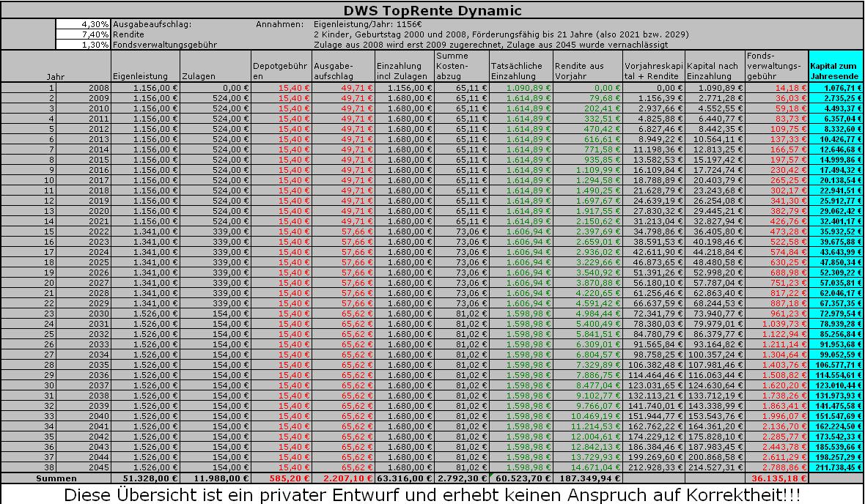Select the 'Jahr' column header
The image size is (865, 504).
(x=56, y=67)
